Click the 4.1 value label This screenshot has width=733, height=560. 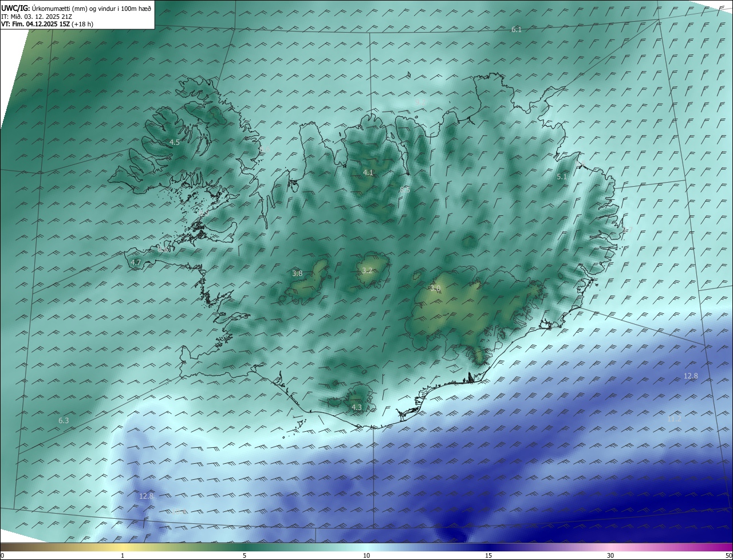click(x=368, y=172)
